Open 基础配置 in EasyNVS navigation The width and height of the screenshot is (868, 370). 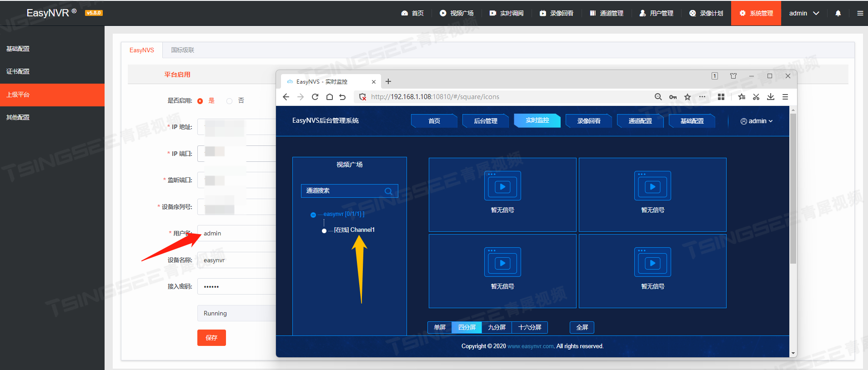[692, 121]
